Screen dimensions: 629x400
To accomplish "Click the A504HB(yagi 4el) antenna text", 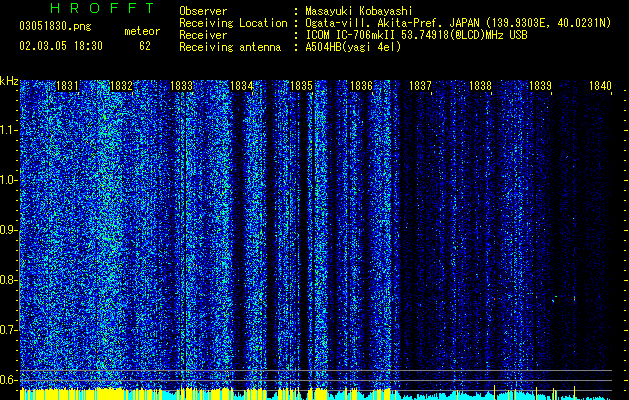I will 353,47.
